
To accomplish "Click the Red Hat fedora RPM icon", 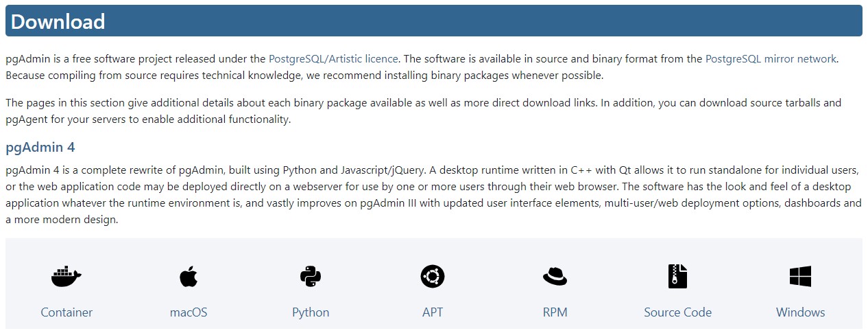I will click(x=555, y=277).
